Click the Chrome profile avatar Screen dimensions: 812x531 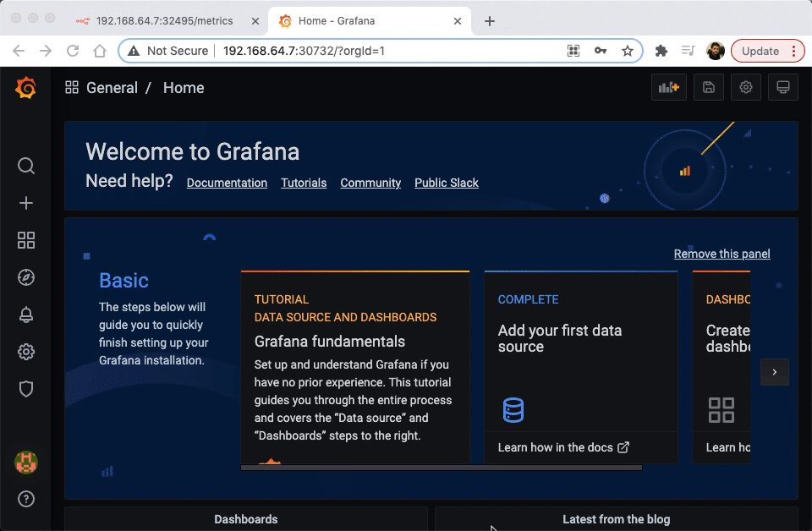716,51
